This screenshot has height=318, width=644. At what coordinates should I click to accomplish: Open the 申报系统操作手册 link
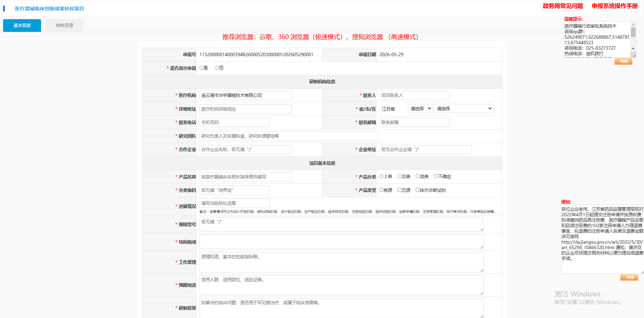(x=615, y=6)
